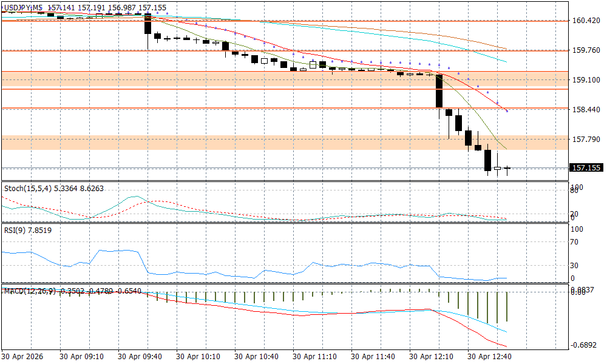Viewport: 607px width, 364px height.
Task: Select the upper shaded orange zone near 159.100
Action: tap(285, 79)
